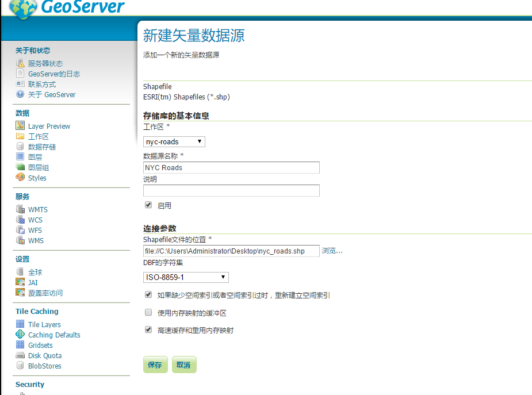This screenshot has height=395, width=532.
Task: Open JAI settings link
Action: (x=33, y=282)
